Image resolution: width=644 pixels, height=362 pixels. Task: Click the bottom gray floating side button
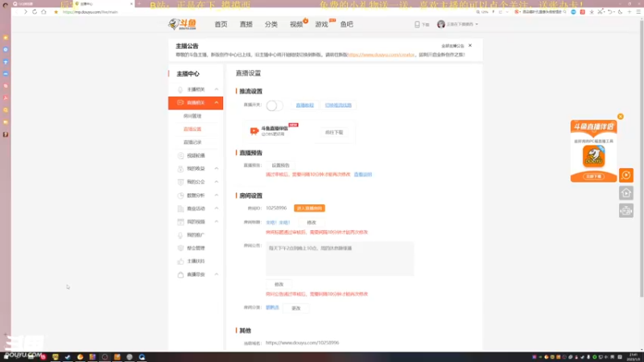point(626,211)
